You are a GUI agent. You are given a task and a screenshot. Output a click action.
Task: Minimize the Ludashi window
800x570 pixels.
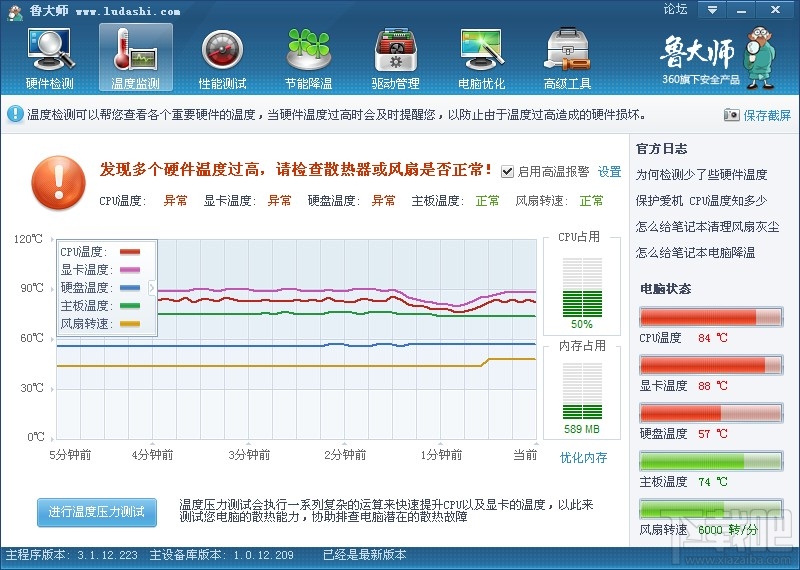click(742, 10)
